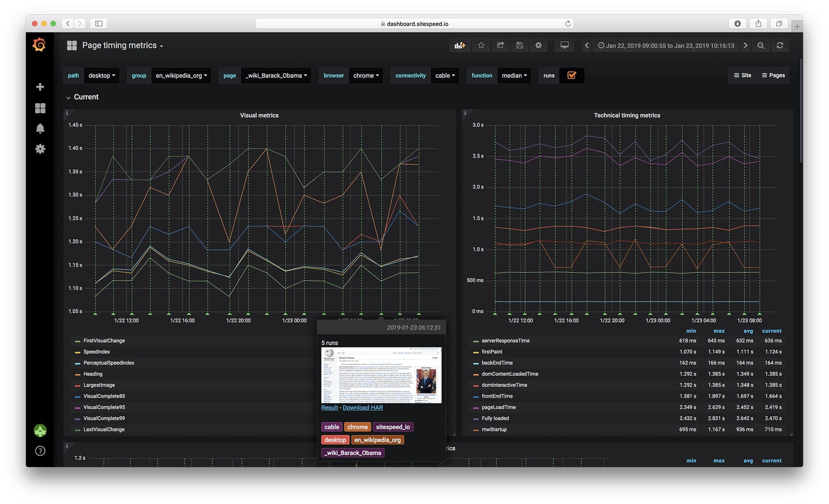Cycle view mode with monitor icon

tap(564, 46)
